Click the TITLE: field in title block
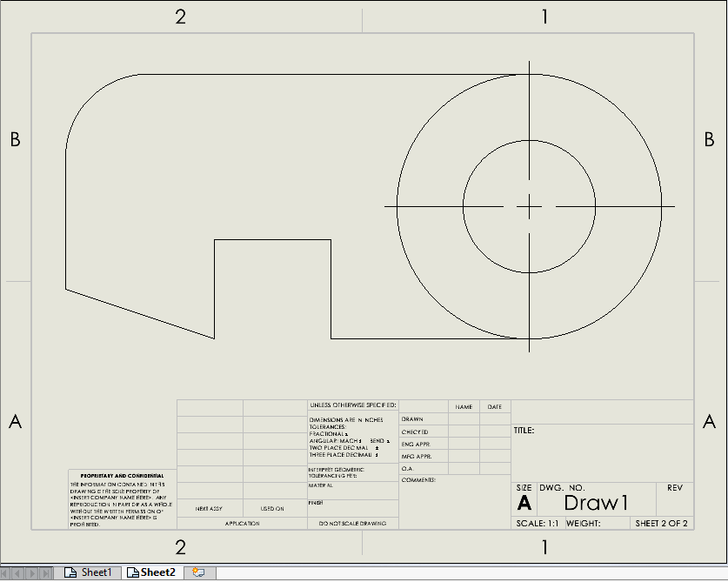 click(602, 453)
